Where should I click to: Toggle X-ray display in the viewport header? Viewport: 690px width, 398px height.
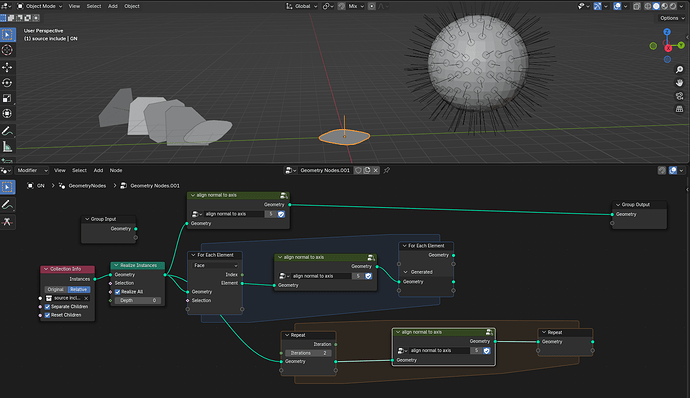pos(637,6)
